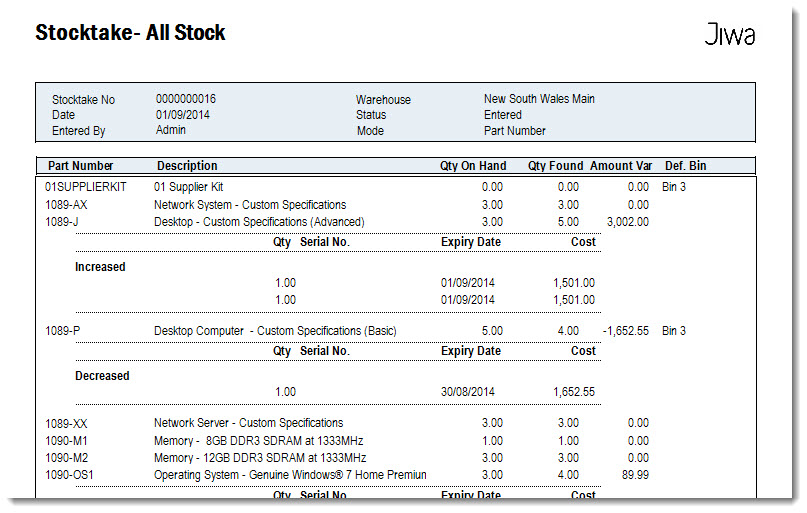Click the Part Number column header

click(x=80, y=166)
